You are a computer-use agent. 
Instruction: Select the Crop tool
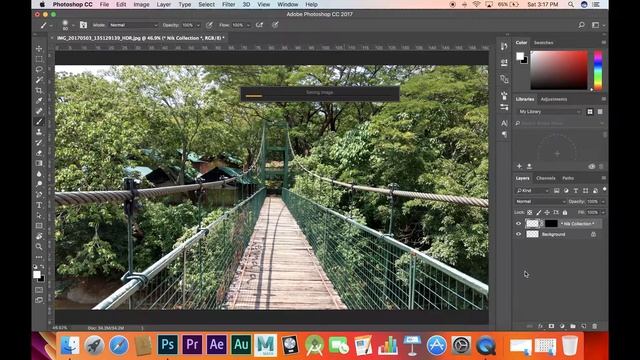[39, 90]
